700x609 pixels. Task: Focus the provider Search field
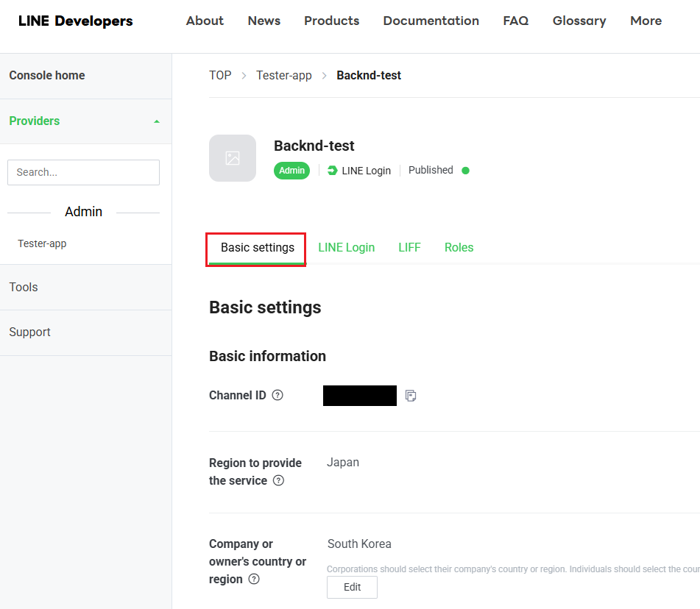pyautogui.click(x=83, y=172)
